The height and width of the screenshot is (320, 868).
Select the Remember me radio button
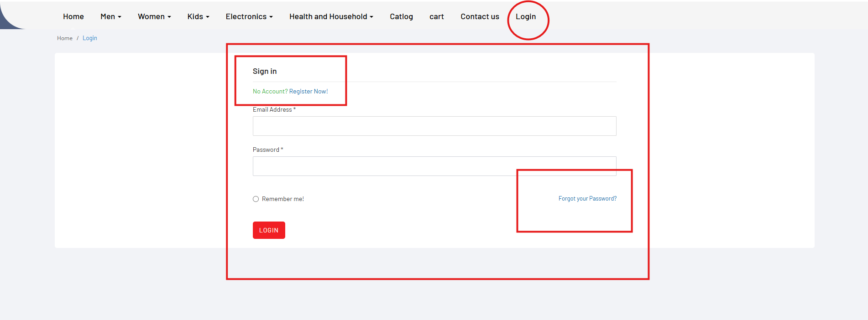tap(256, 199)
